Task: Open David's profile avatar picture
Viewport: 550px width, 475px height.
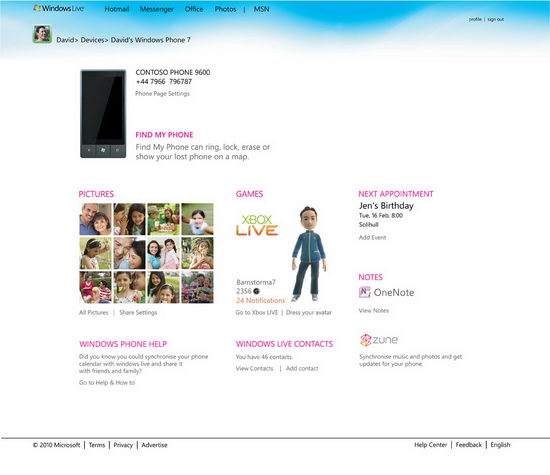Action: [42, 34]
